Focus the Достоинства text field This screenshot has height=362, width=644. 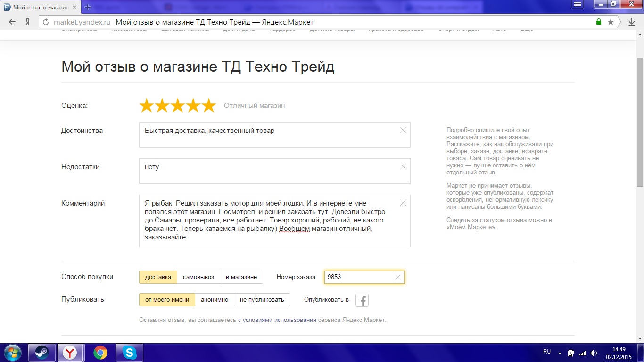(274, 135)
